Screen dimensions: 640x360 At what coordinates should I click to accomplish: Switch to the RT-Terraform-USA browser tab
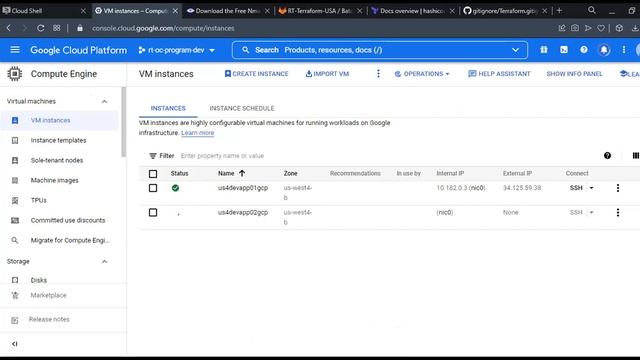tap(321, 11)
